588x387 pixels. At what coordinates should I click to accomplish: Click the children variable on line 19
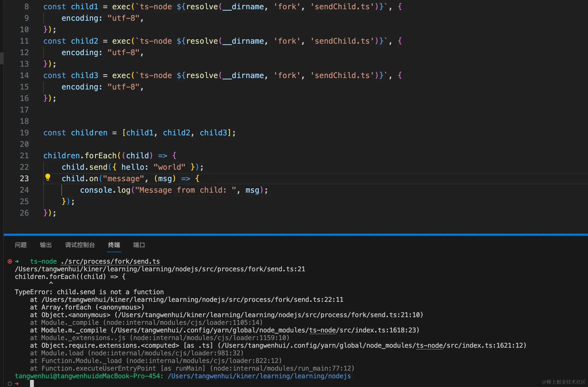tap(89, 133)
